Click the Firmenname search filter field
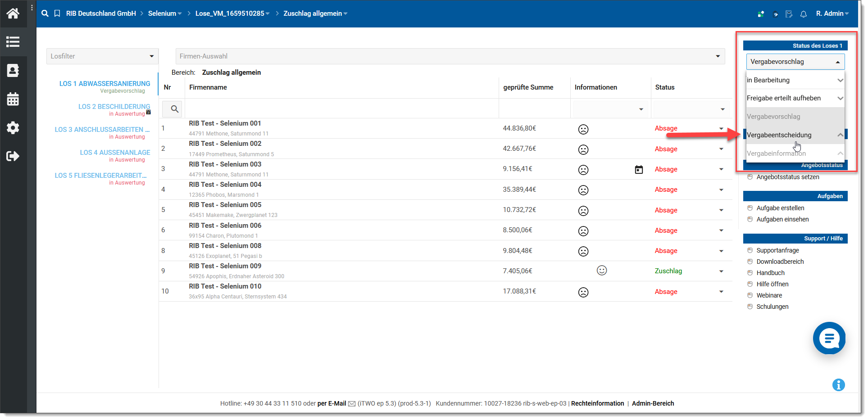Screen dimensions: 868x420 click(x=341, y=109)
